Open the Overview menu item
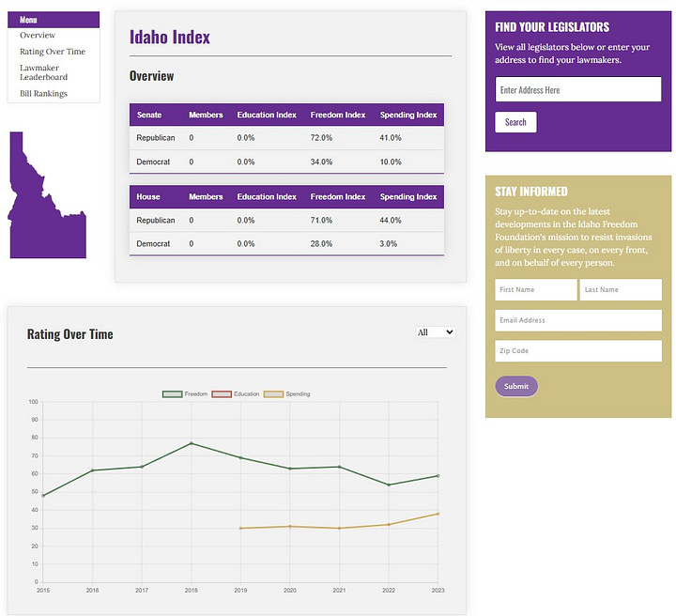Viewport: 676px width, 616px height. [38, 36]
